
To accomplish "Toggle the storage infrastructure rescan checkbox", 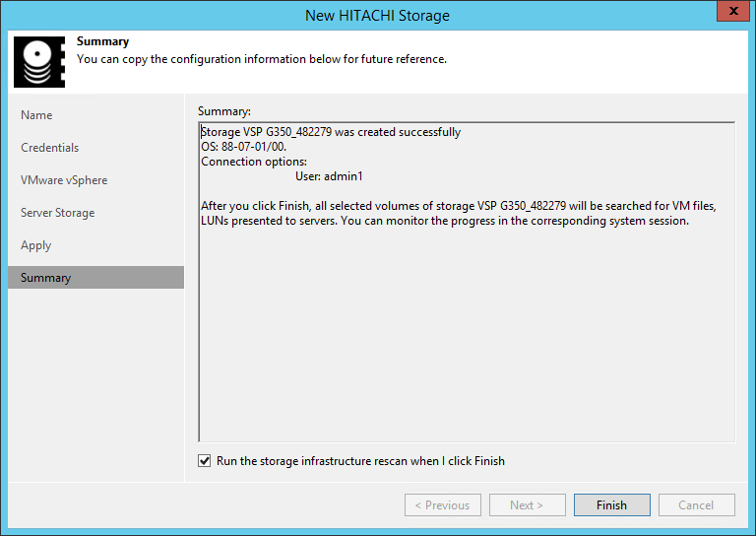I will [205, 461].
